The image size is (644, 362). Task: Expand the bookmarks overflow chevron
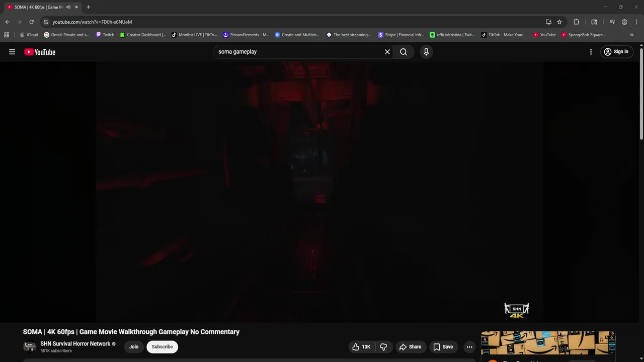632,35
